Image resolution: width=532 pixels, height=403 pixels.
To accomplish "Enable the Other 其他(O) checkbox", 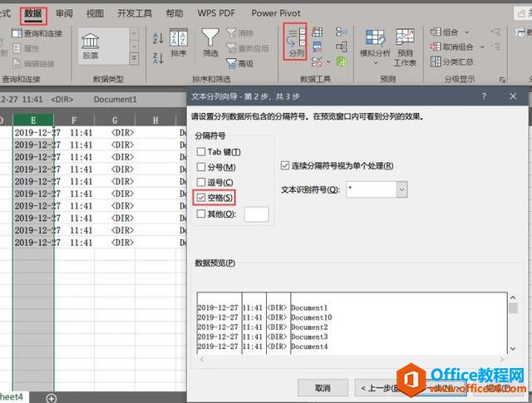I will pyautogui.click(x=201, y=214).
